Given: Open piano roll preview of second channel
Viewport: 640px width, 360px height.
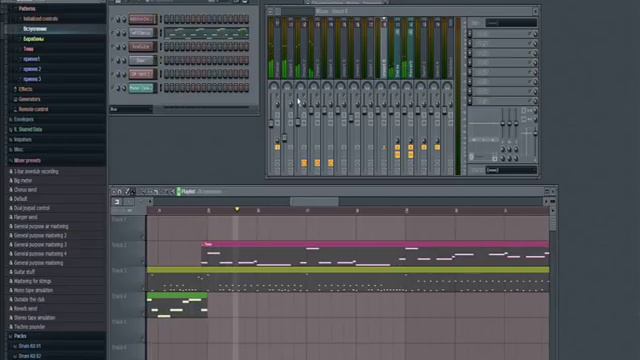Looking at the screenshot, I should click(206, 33).
